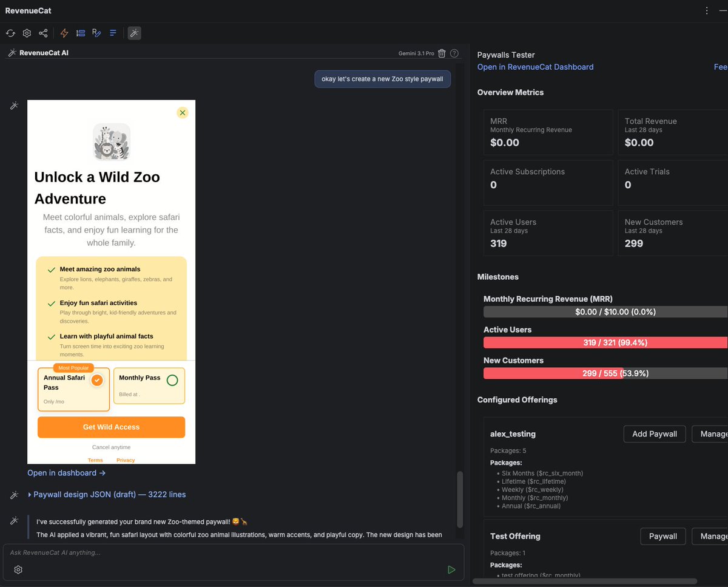This screenshot has height=587, width=728.
Task: Click the wand icon beside the success message
Action: (14, 521)
